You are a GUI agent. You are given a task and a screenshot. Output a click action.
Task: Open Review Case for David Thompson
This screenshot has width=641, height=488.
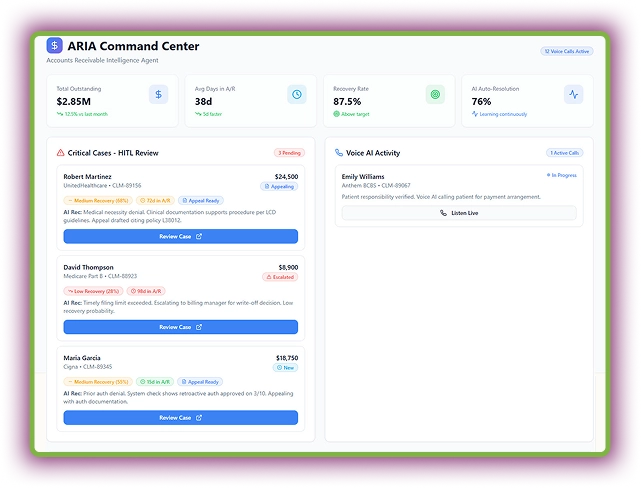180,327
